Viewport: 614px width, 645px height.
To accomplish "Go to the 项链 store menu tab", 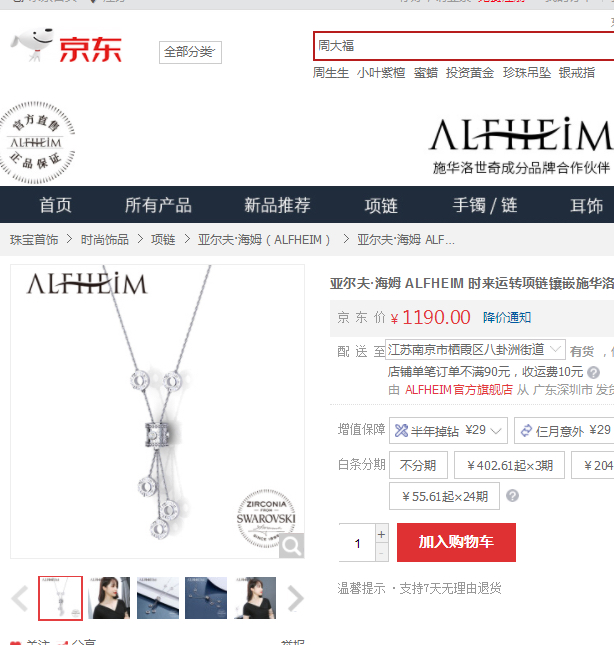I will click(x=381, y=205).
